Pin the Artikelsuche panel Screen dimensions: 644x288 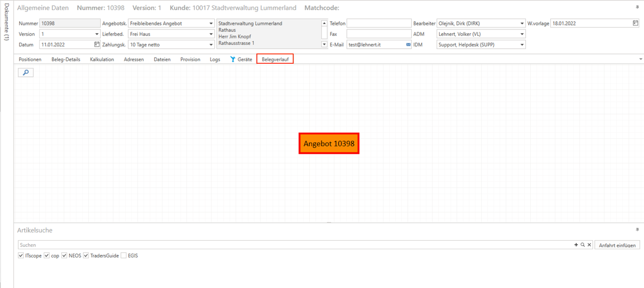[x=637, y=230]
